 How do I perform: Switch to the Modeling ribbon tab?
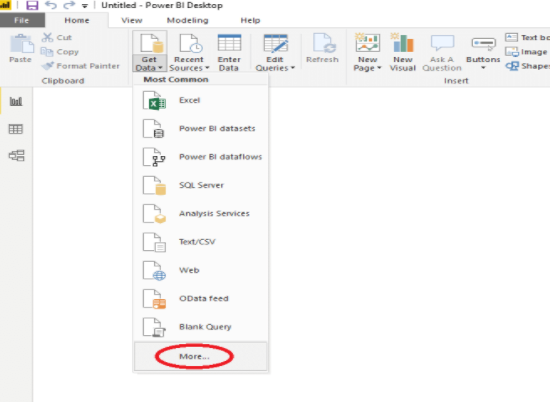[x=188, y=21]
